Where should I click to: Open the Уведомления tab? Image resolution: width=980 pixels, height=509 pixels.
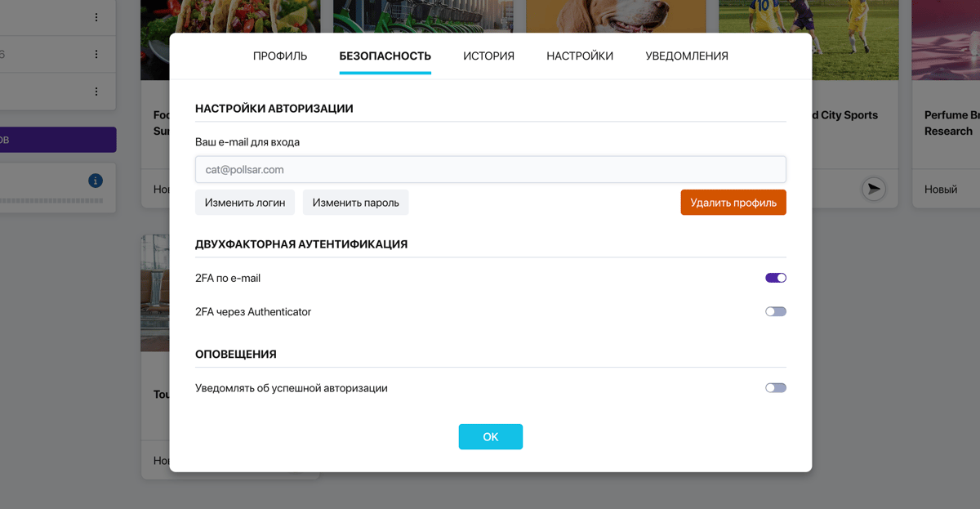(x=687, y=56)
